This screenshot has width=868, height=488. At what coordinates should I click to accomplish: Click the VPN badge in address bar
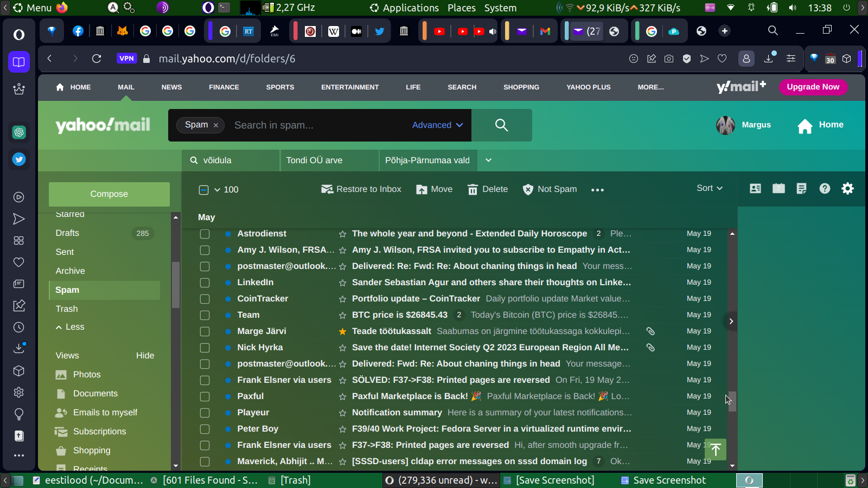(126, 59)
